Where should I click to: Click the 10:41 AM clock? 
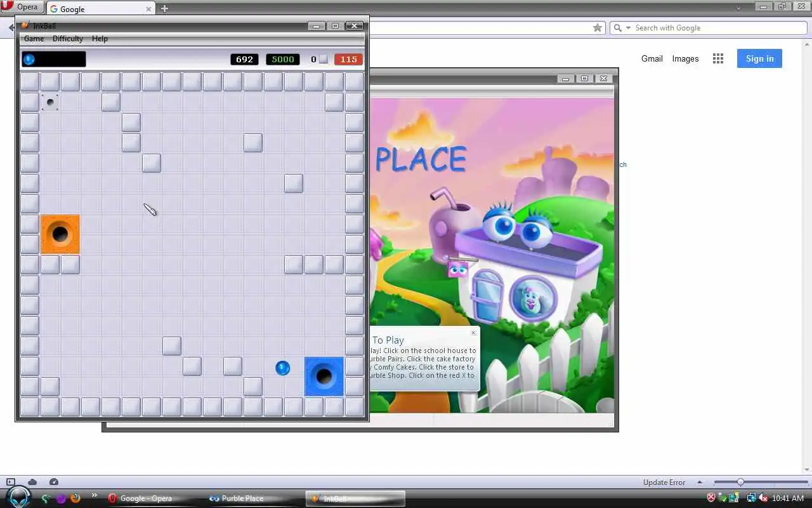[x=789, y=498]
